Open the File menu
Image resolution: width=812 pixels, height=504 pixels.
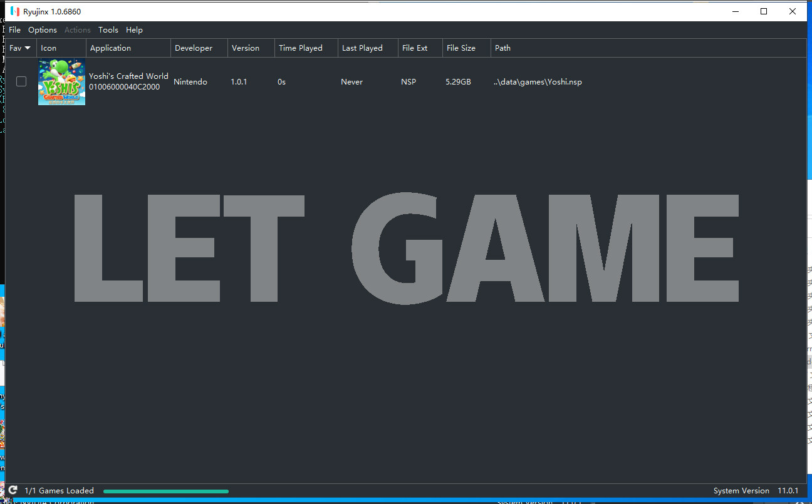click(x=14, y=29)
